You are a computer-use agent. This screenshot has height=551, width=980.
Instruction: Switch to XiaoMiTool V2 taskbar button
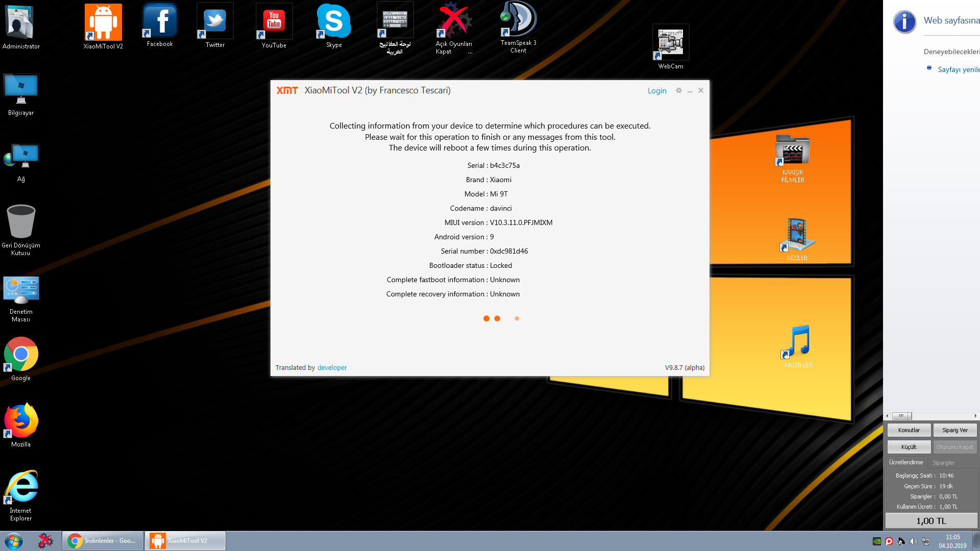click(x=185, y=541)
